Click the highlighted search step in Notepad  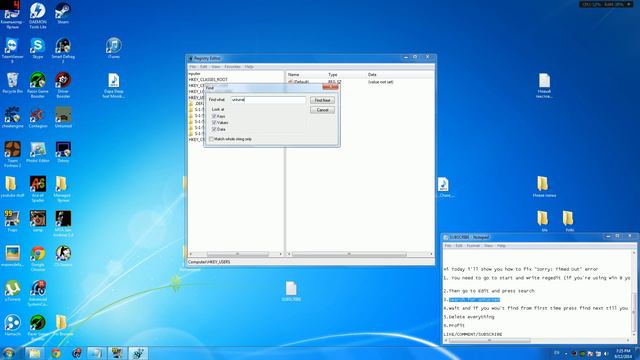coord(474,300)
